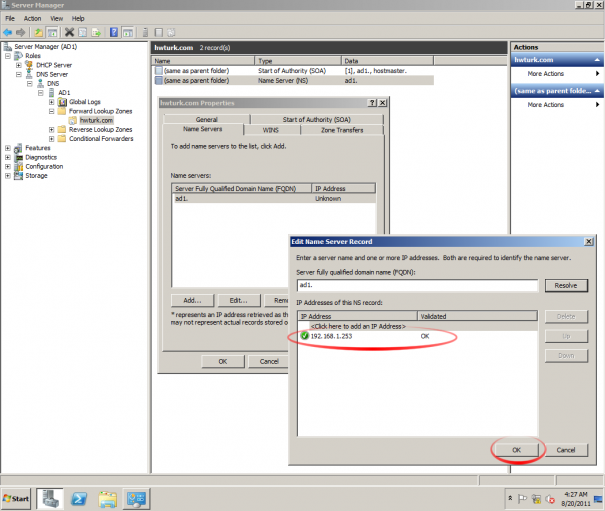The width and height of the screenshot is (605, 511).
Task: Collapse the AD1 server node
Action: (x=41, y=93)
